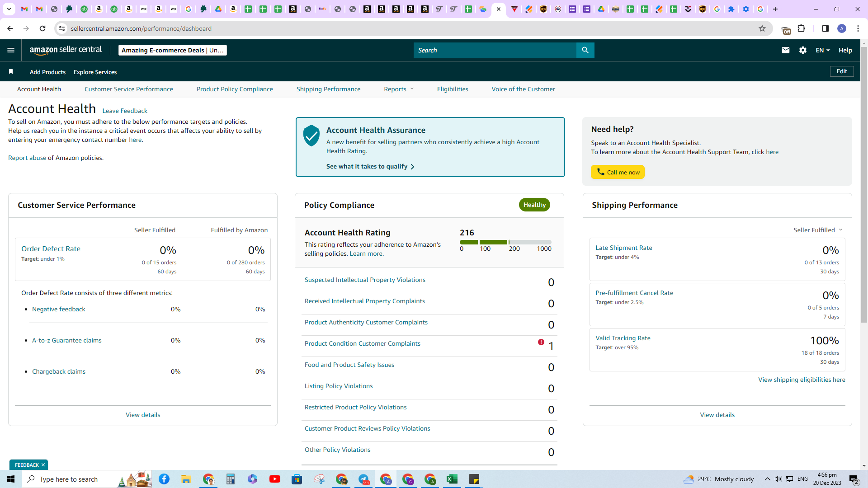868x488 pixels.
Task: Click Add Products in the top bar
Action: [47, 72]
